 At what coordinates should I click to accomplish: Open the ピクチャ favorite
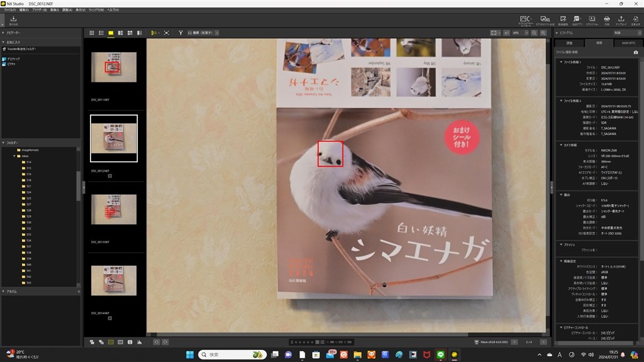(9, 64)
